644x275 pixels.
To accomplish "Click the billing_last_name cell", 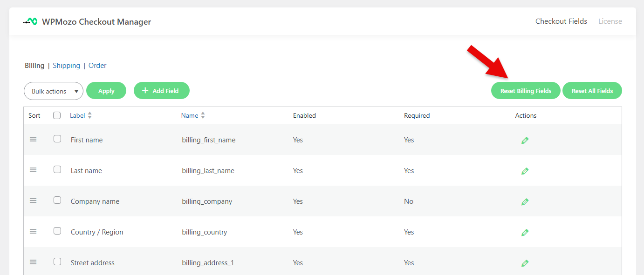I will click(208, 171).
